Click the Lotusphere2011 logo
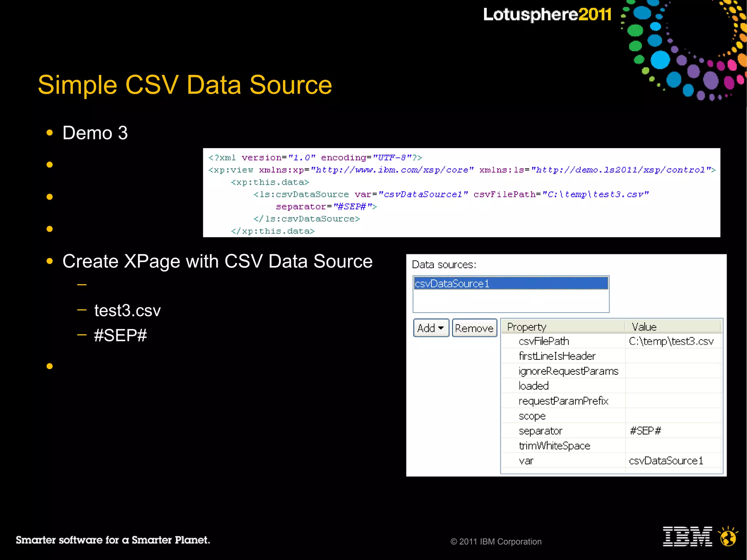747x560 pixels. 547,15
